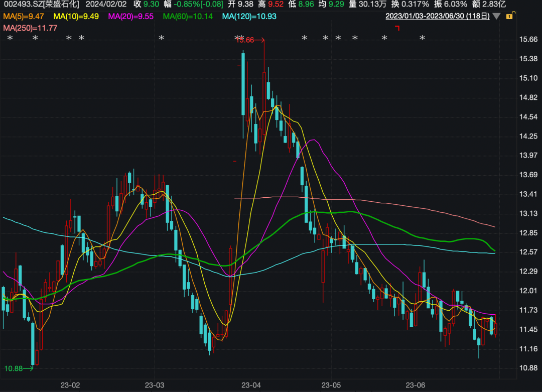Click the orange unlock padlock icon
The height and width of the screenshot is (392, 542).
click(x=509, y=16)
